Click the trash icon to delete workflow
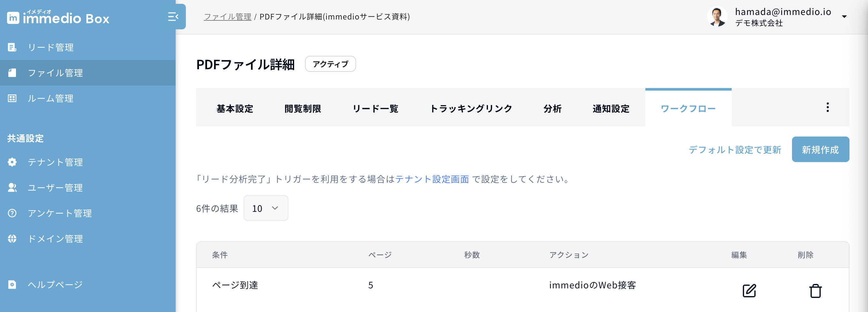The width and height of the screenshot is (868, 312). tap(815, 291)
